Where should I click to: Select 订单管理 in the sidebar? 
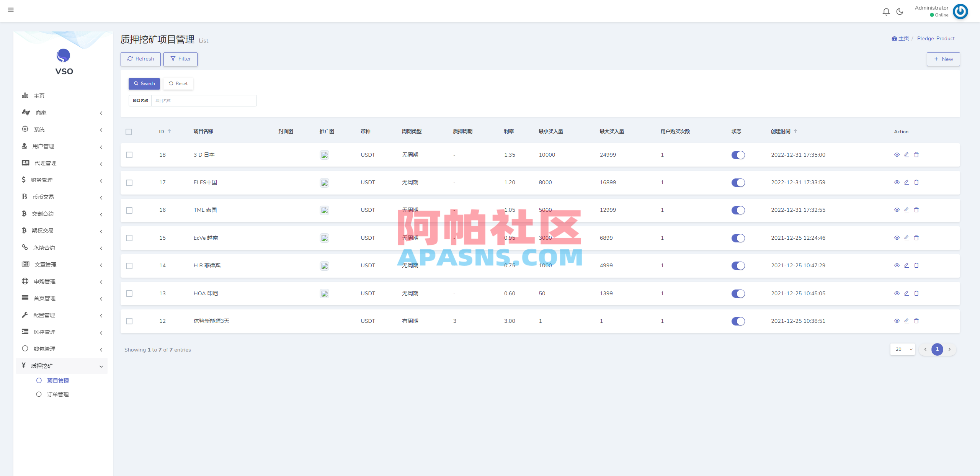point(58,394)
